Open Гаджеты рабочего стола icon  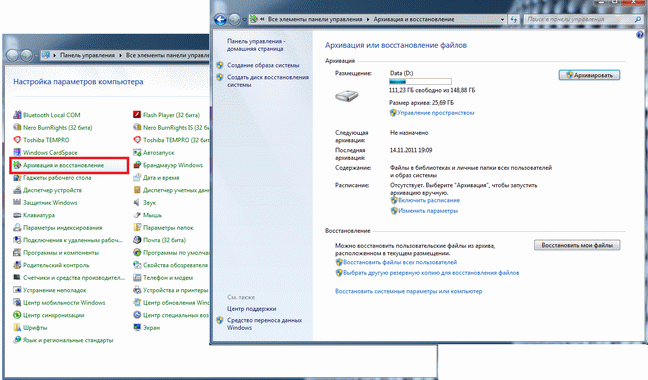tap(17, 178)
